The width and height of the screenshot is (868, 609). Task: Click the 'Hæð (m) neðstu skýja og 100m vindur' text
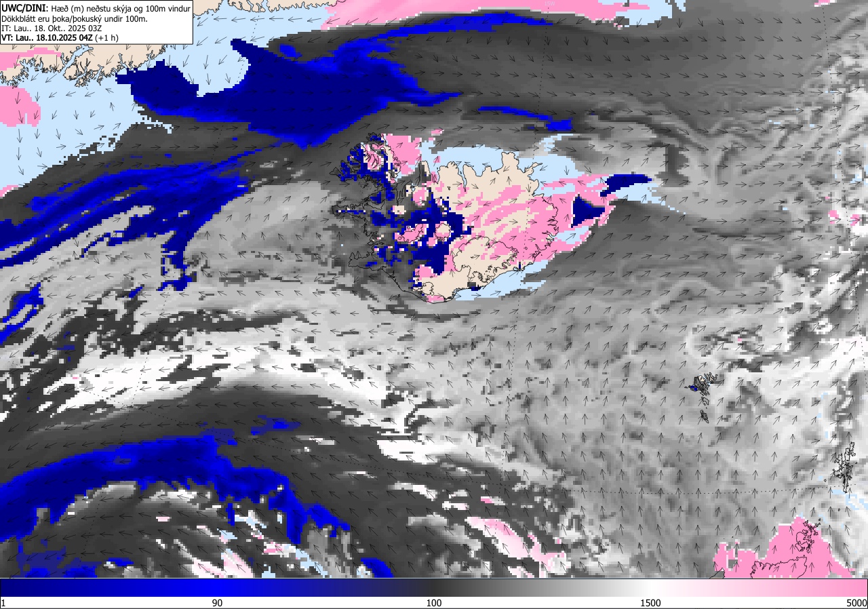[121, 9]
